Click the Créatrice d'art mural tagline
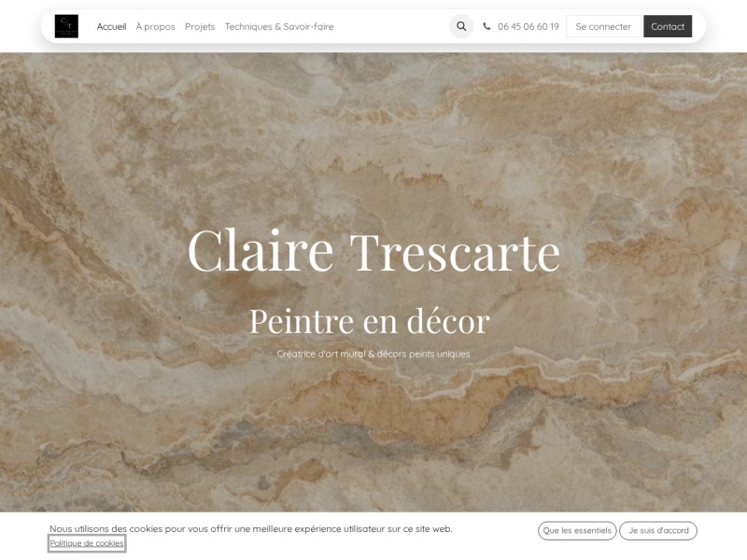Image resolution: width=747 pixels, height=560 pixels. pyautogui.click(x=373, y=354)
